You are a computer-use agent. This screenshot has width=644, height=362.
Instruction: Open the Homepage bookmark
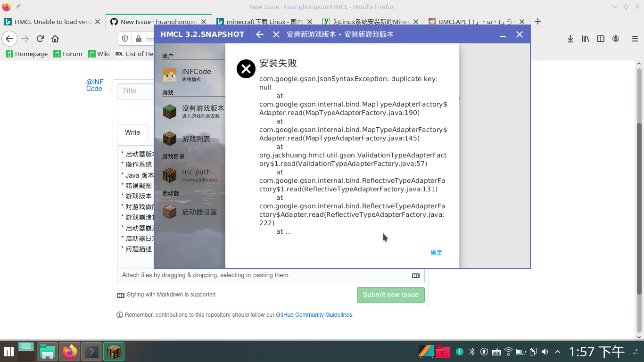pos(26,54)
